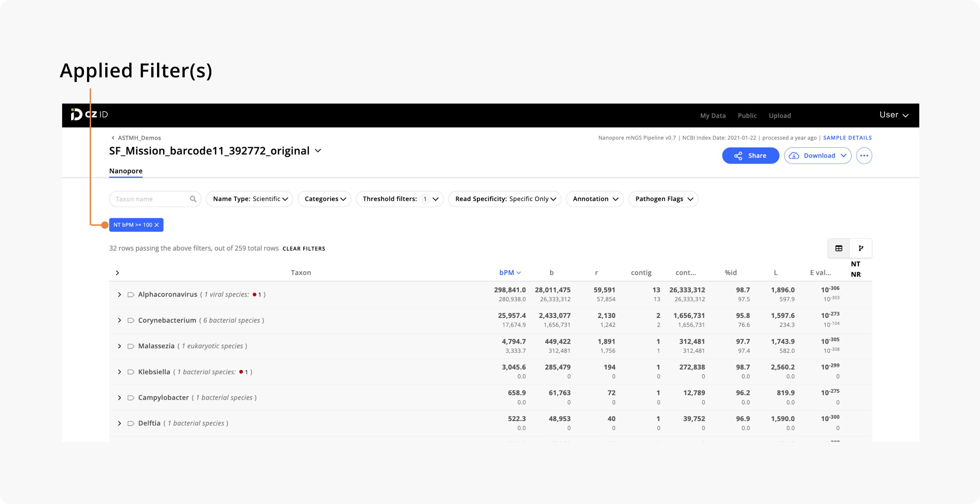The image size is (980, 504).
Task: Click the red pathogen dot on Alphacoronavirus
Action: [255, 295]
